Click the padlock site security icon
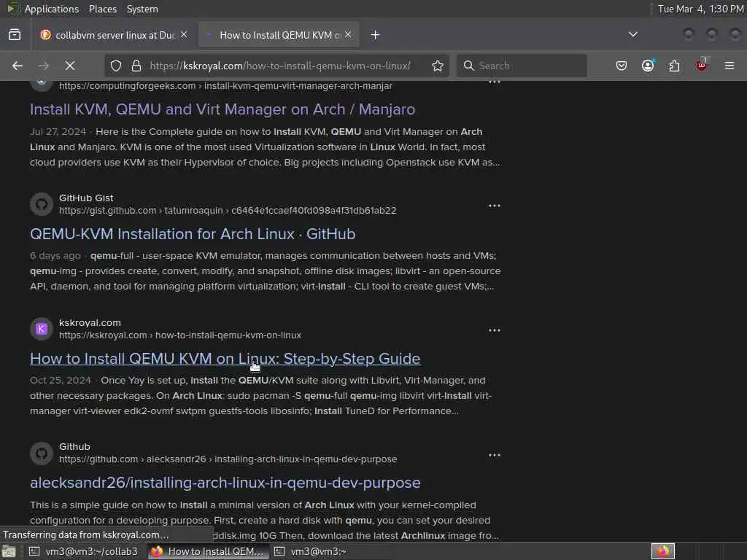The image size is (747, 560). [136, 66]
